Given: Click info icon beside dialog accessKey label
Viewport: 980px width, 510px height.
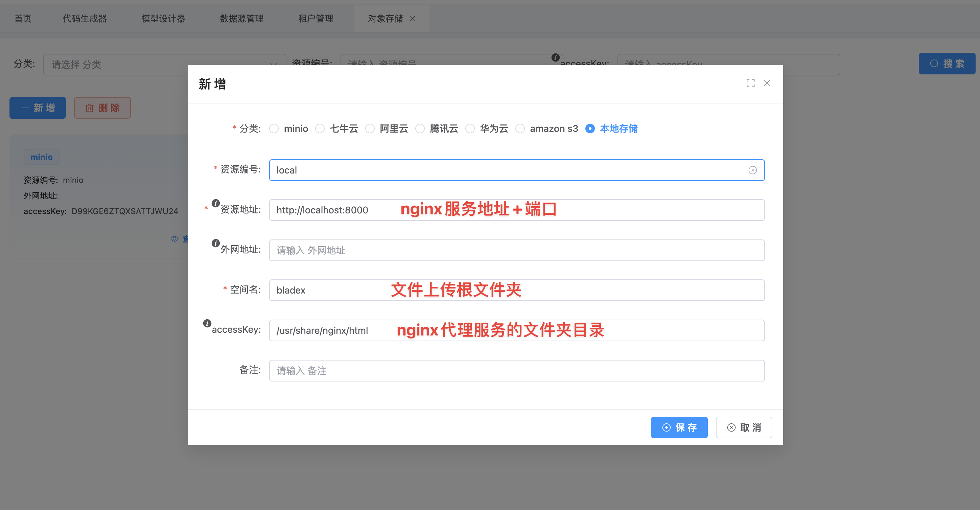Looking at the screenshot, I should (207, 323).
